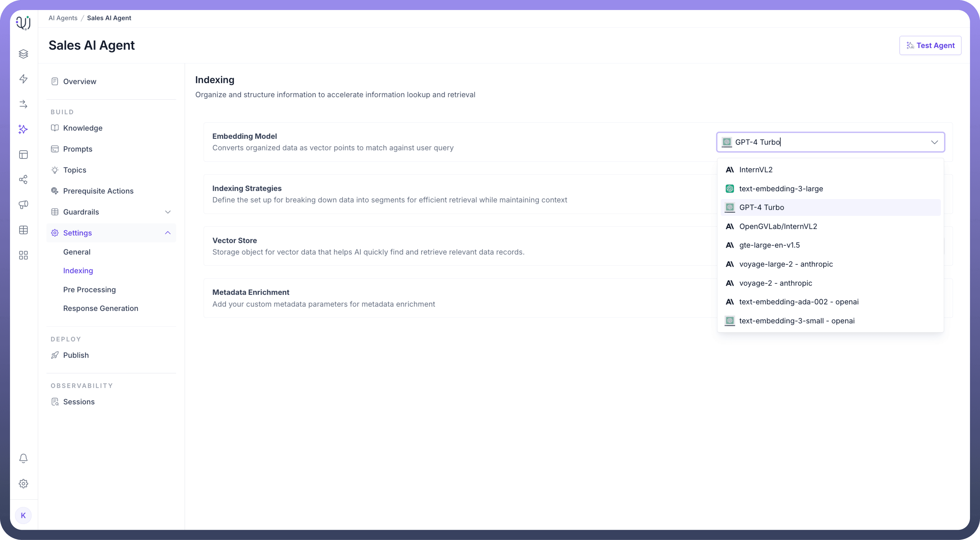Open the lightning bolt icon in sidebar
Screen dimensions: 980x540
[23, 79]
